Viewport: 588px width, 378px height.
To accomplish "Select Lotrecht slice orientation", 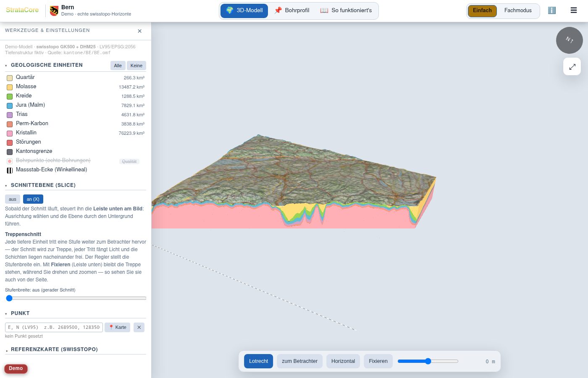I will (x=259, y=361).
